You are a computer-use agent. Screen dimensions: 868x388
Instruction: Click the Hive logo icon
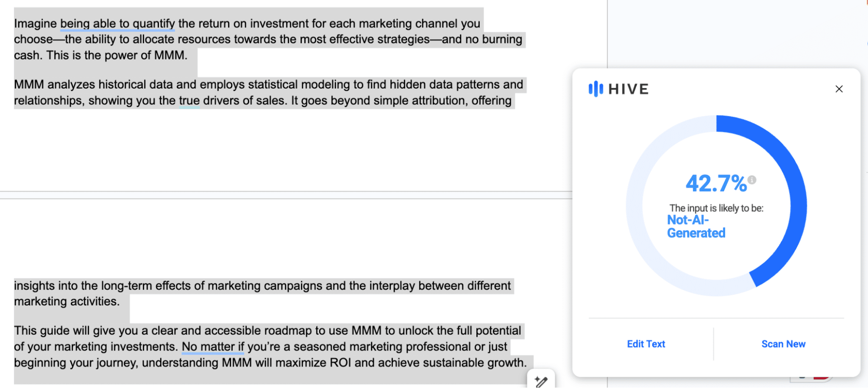(x=596, y=89)
